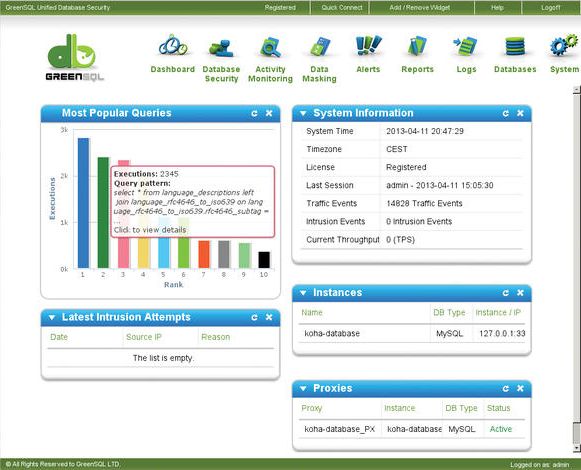Screen dimensions: 581x470
Task: Open Activity Monitoring icon
Action: click(270, 47)
